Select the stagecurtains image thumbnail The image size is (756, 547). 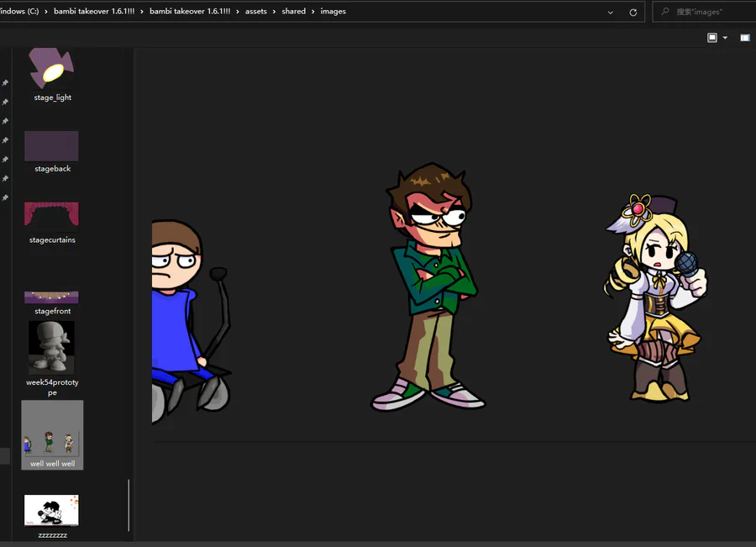coord(51,214)
